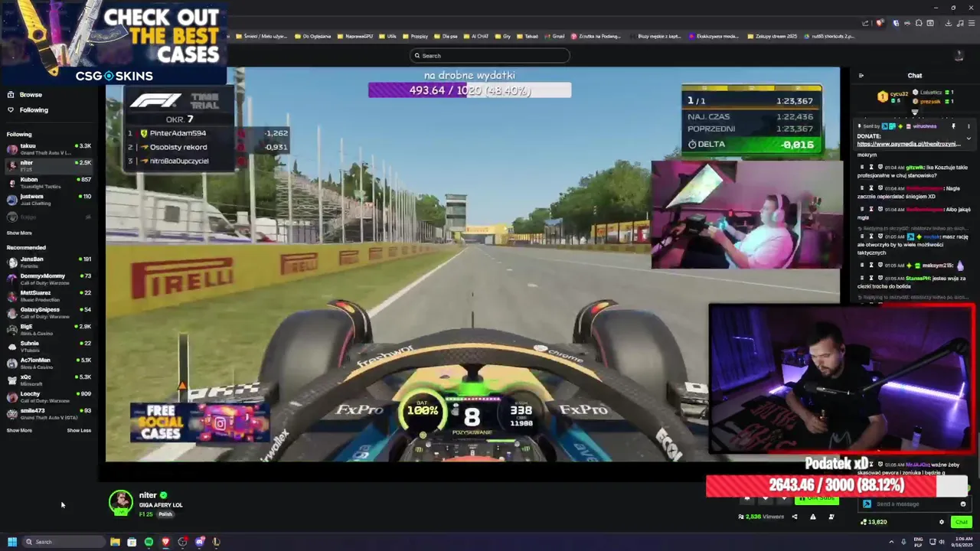Open the user profile avatar menu
This screenshot has height=551, width=980.
[959, 55]
